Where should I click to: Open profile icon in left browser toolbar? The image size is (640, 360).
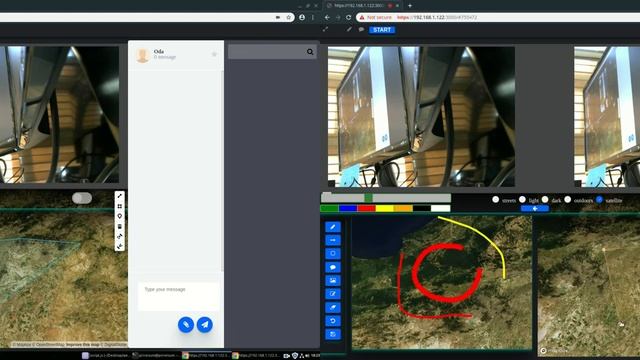pyautogui.click(x=302, y=18)
